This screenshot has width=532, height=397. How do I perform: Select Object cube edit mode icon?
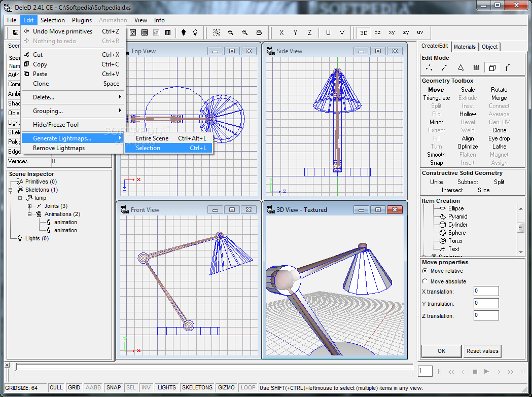pos(492,68)
